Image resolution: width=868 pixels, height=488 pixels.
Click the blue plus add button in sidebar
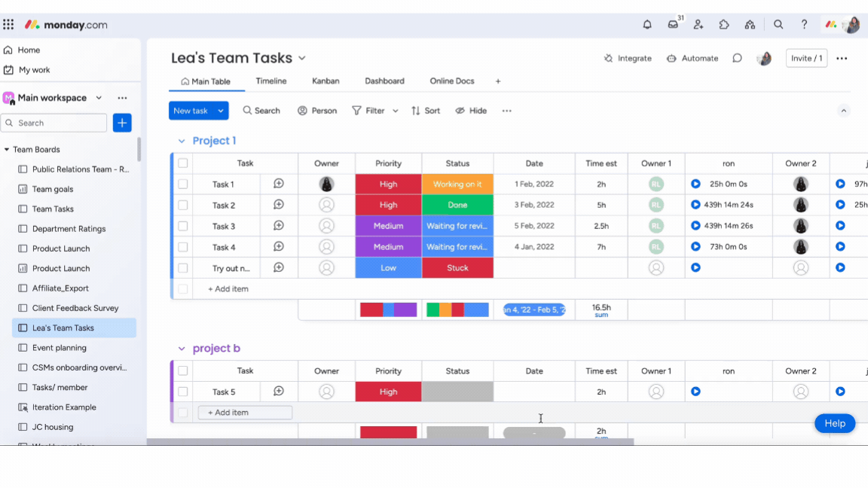tap(122, 123)
